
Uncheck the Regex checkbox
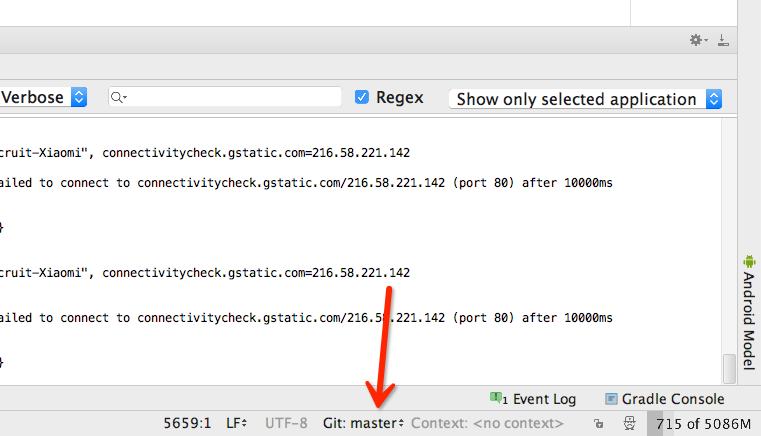[x=362, y=97]
